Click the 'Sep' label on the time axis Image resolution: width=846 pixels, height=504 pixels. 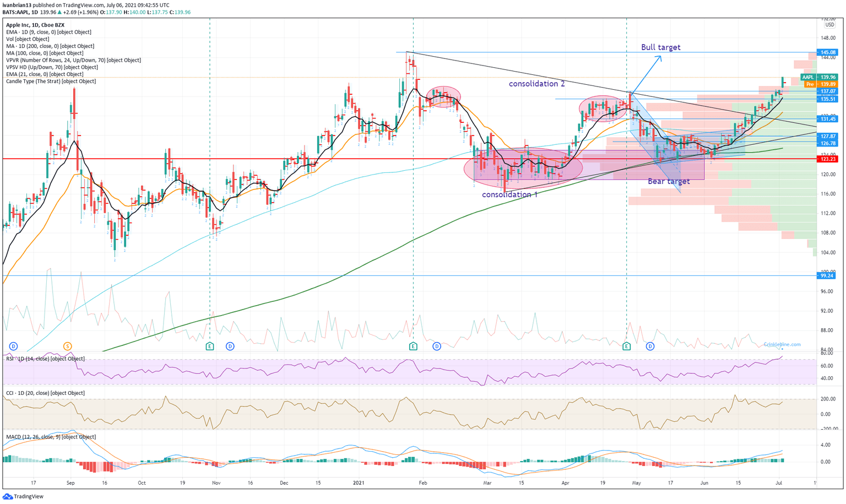70,483
